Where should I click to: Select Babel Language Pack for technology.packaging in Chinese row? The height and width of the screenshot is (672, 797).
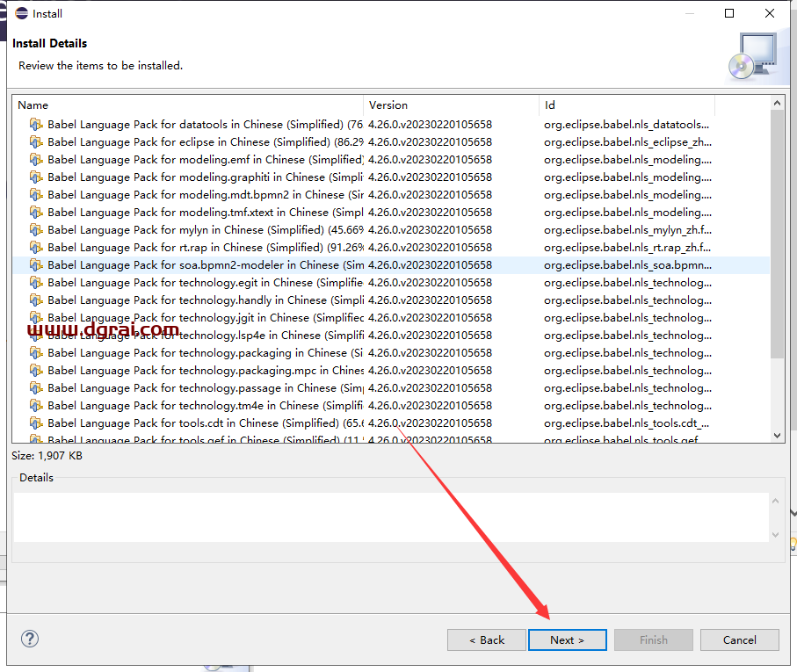391,352
